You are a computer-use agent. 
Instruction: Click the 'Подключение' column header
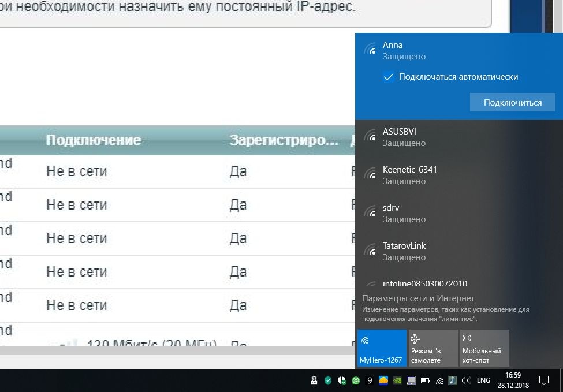point(94,140)
